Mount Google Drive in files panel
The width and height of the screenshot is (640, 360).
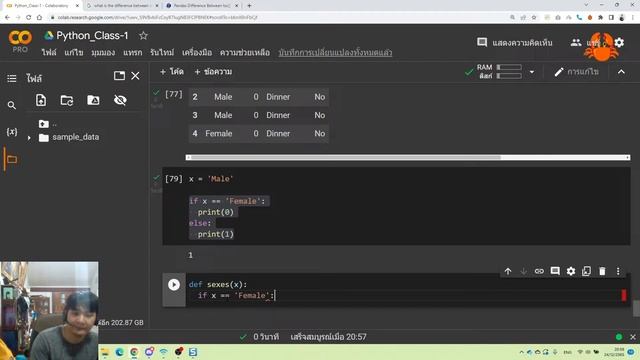click(x=93, y=100)
